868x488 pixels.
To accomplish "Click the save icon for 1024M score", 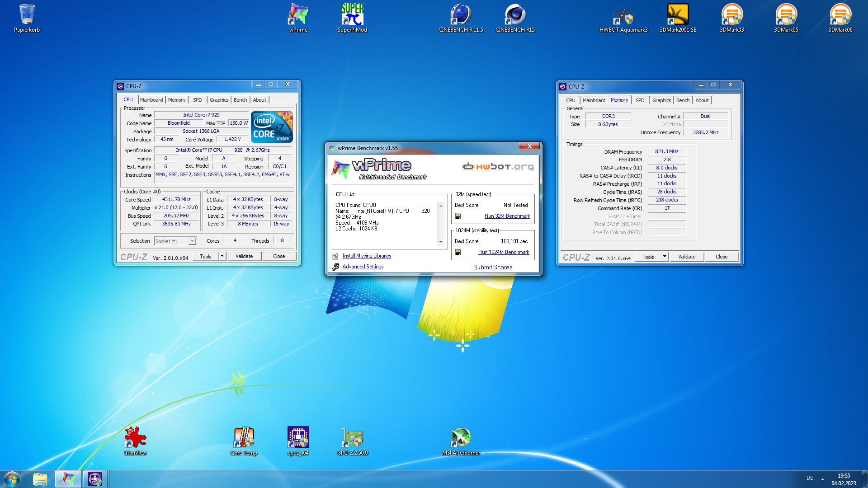I will tap(458, 252).
